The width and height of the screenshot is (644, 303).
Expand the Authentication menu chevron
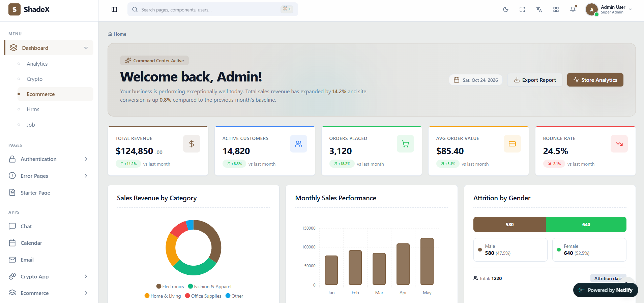pyautogui.click(x=86, y=159)
